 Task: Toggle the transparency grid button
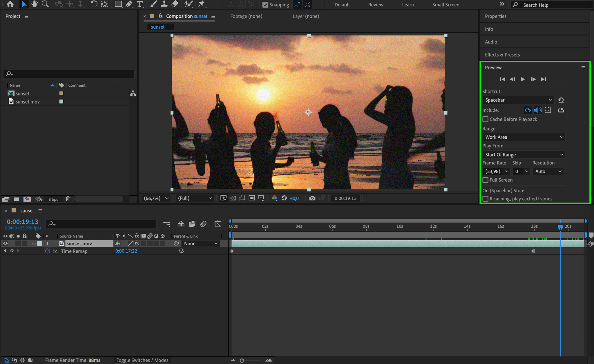[x=233, y=198]
